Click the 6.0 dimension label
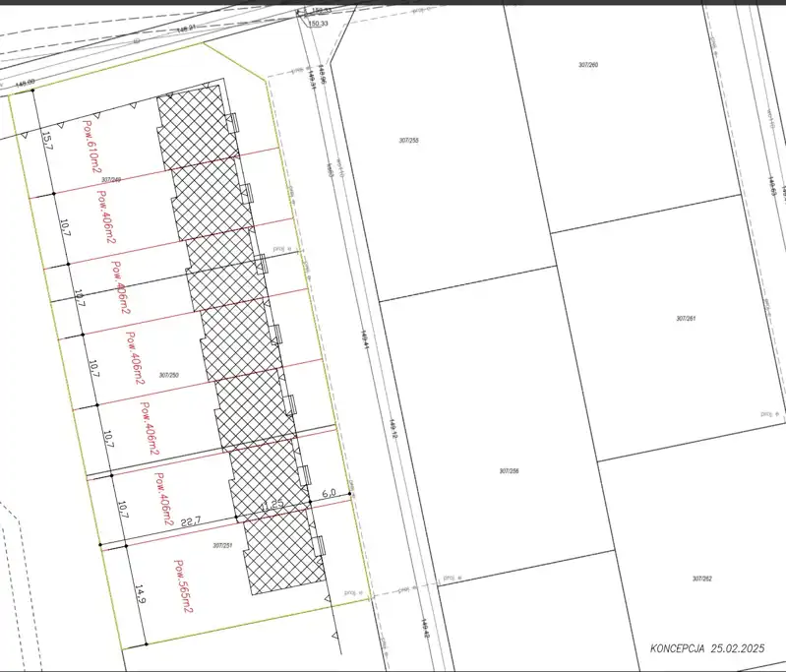Screen dimensions: 786x672 pyautogui.click(x=330, y=493)
